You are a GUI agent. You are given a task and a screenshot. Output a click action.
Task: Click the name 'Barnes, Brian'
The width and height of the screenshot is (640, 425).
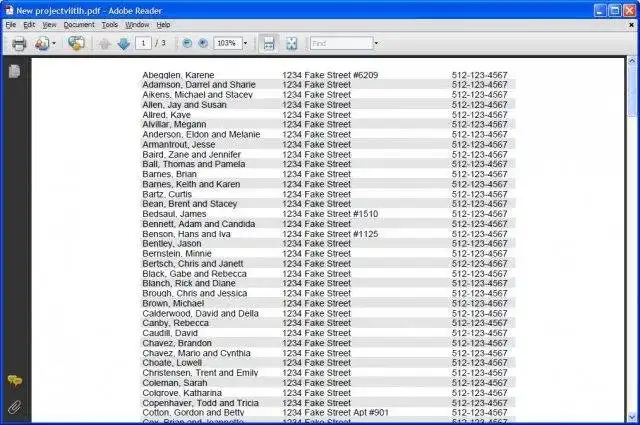point(169,174)
